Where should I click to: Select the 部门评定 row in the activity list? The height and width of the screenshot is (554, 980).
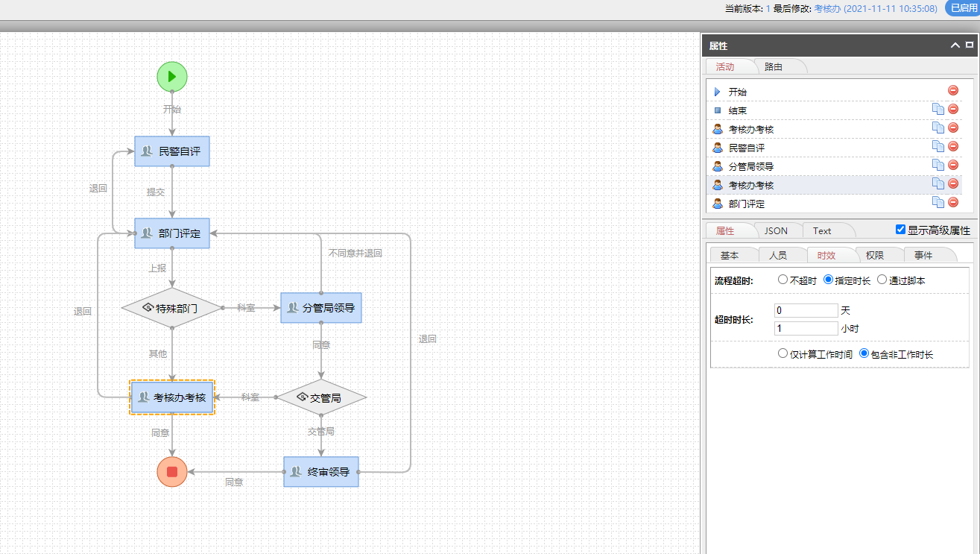(x=834, y=204)
